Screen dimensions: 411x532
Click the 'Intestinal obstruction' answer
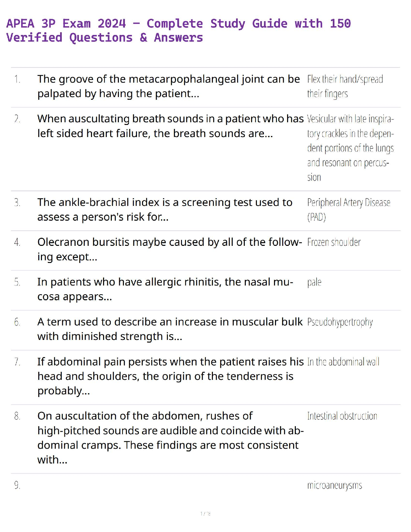[342, 416]
